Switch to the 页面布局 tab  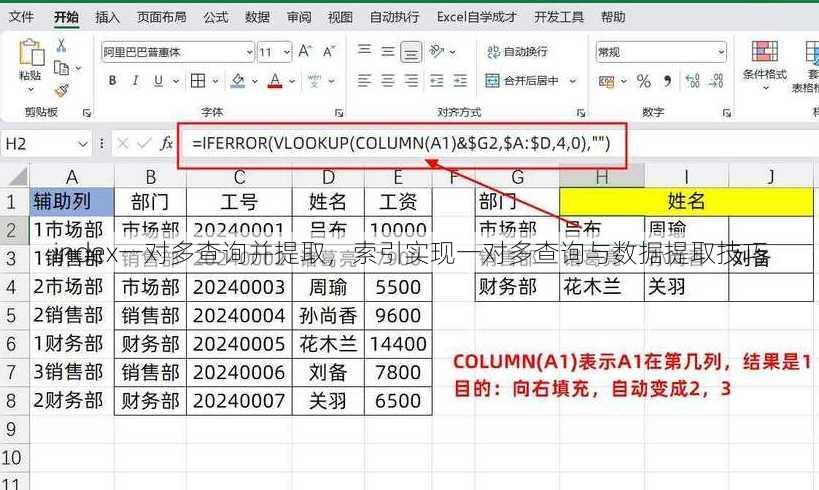(162, 17)
